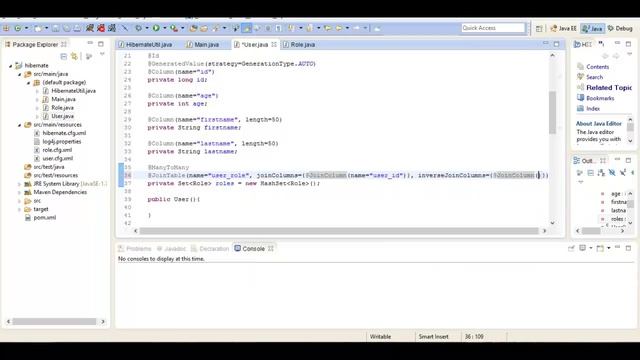The image size is (640, 360).
Task: Collapse All in Package Explorer toolbar
Action: coord(63,56)
